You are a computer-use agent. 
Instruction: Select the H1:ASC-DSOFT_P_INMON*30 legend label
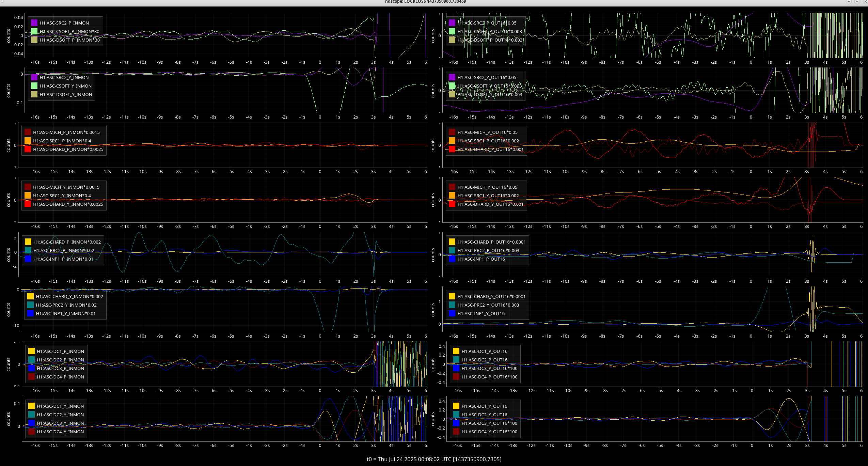point(70,40)
